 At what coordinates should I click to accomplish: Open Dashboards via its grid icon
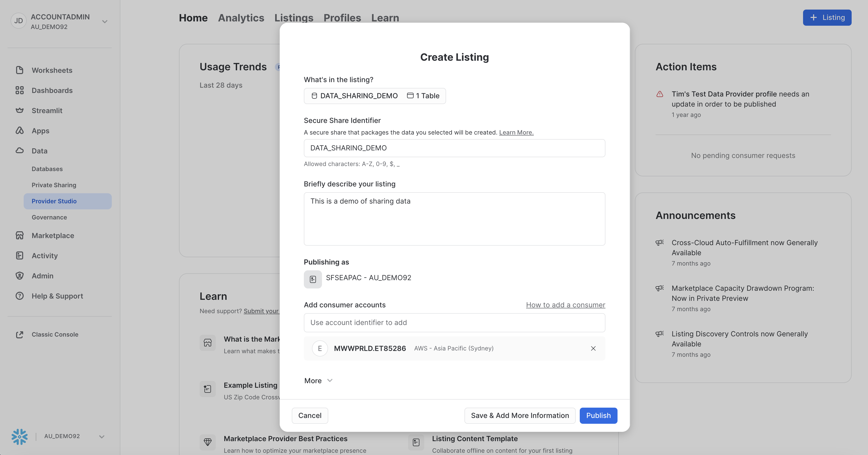click(20, 90)
